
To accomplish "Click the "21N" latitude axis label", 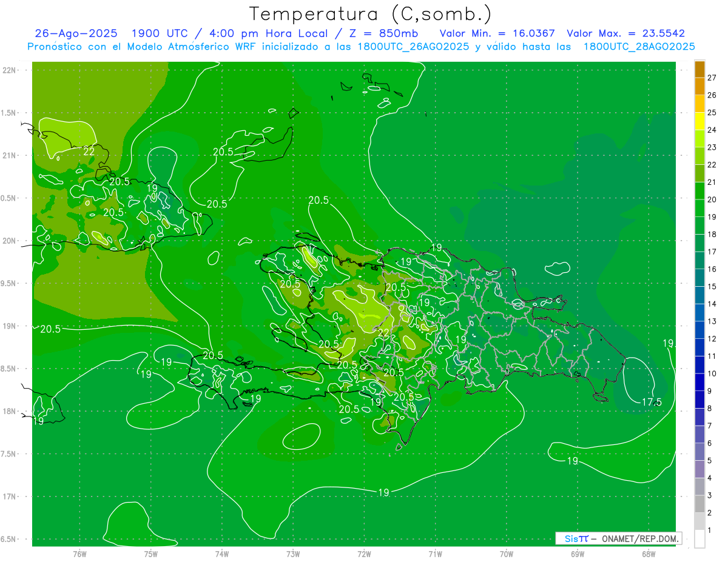I will (x=9, y=156).
